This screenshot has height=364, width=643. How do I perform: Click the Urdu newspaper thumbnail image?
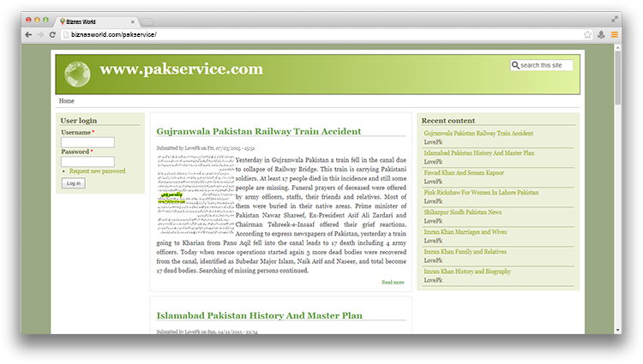(x=195, y=194)
